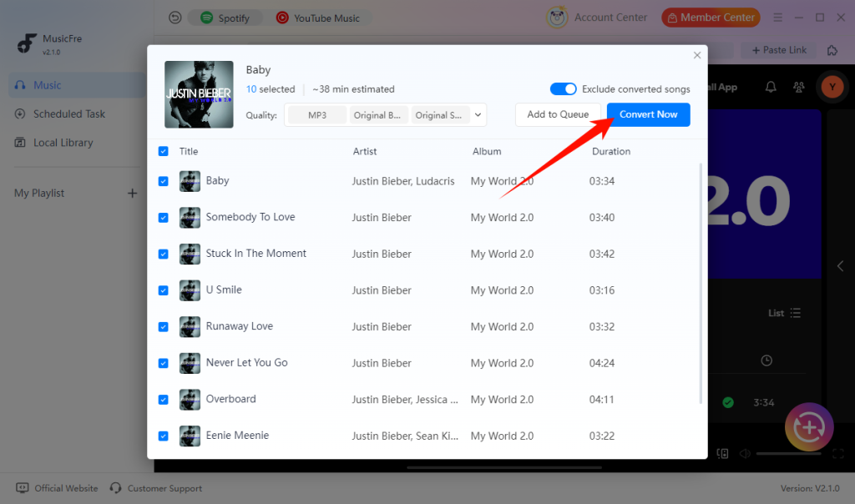
Task: Click the Album column header
Action: tap(487, 152)
